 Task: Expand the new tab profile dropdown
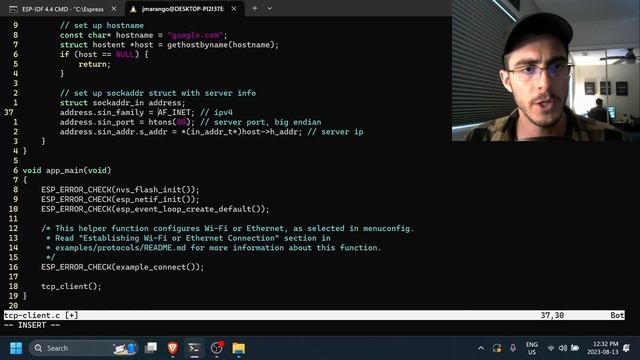pyautogui.click(x=269, y=8)
